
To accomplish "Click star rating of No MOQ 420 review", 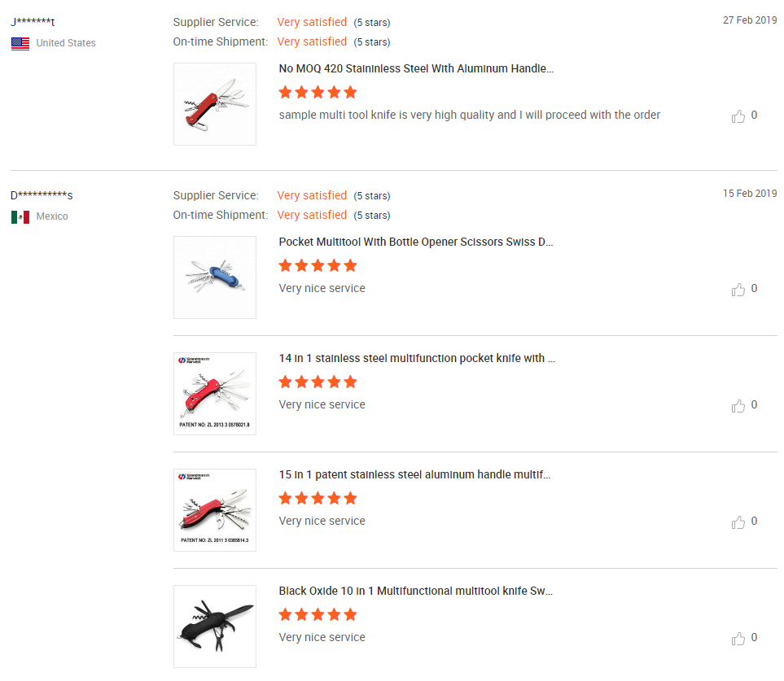I will (318, 92).
